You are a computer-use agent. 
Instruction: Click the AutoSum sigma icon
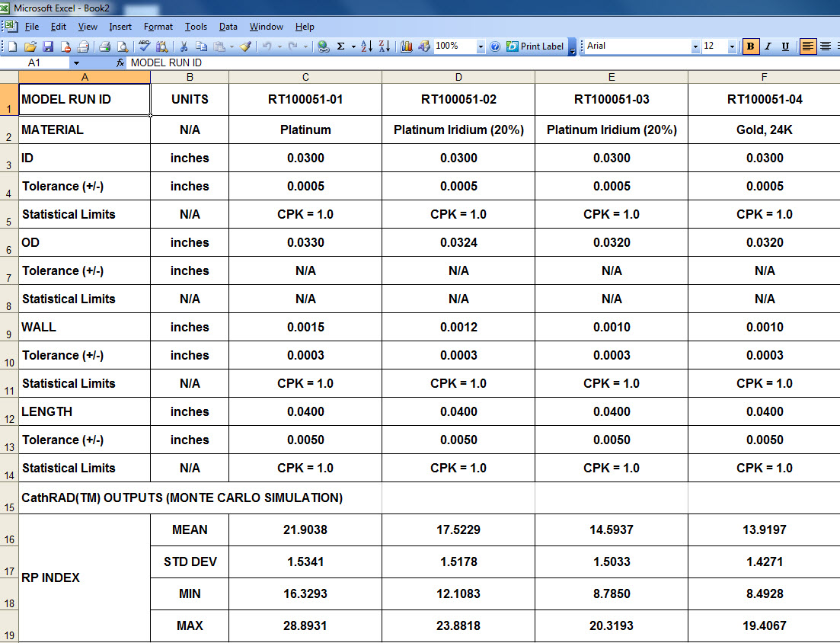pos(340,46)
